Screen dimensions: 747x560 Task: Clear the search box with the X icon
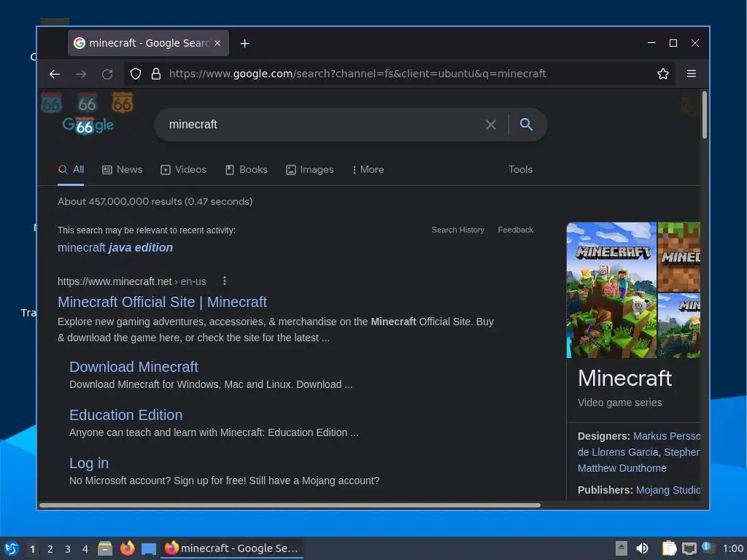point(491,125)
